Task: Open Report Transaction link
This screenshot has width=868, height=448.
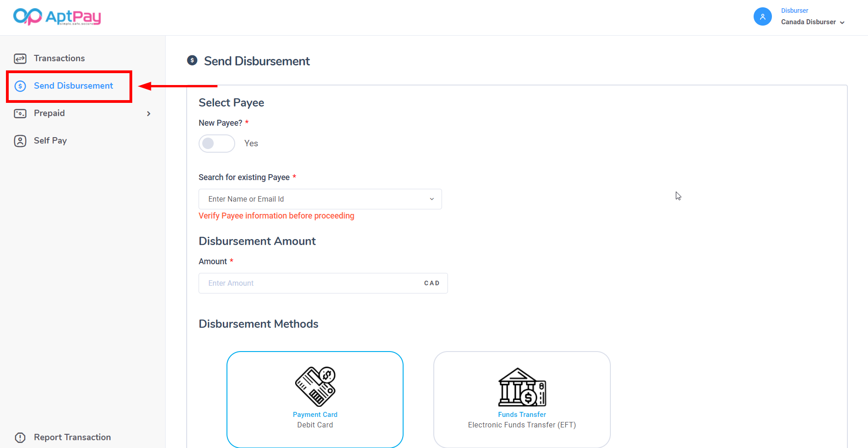Action: pyautogui.click(x=72, y=437)
